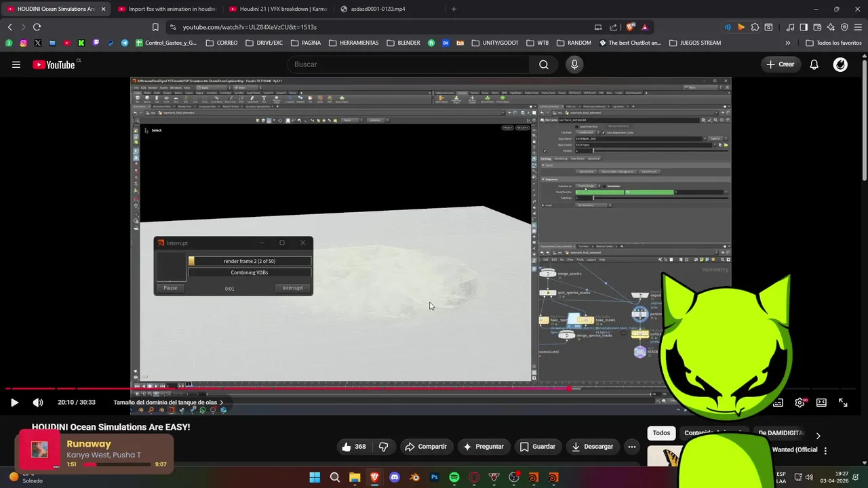Click the YouTube Buscar search field
This screenshot has height=488, width=868.
[x=408, y=64]
